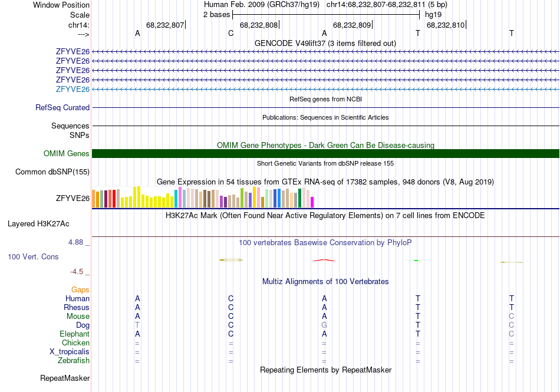560x392 pixels.
Task: Click the ---> sequence direction arrow
Action: point(83,34)
